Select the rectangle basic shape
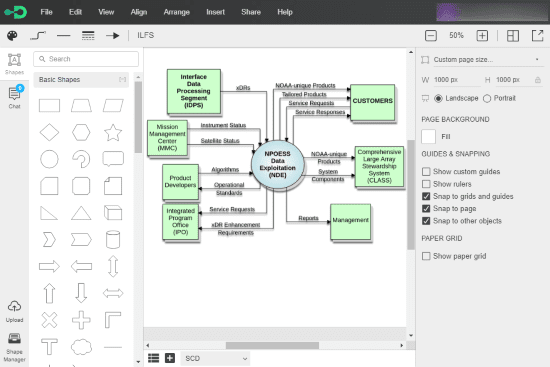550x367 pixels. click(x=49, y=106)
